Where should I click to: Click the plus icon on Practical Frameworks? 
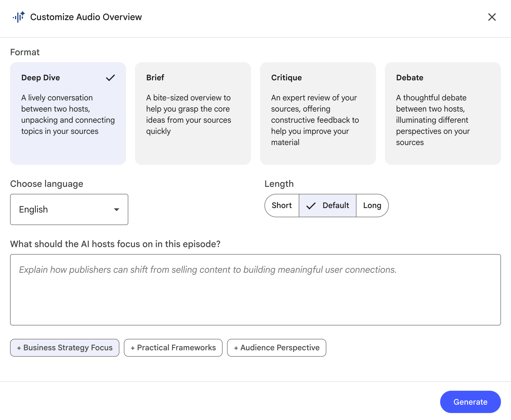click(x=133, y=348)
